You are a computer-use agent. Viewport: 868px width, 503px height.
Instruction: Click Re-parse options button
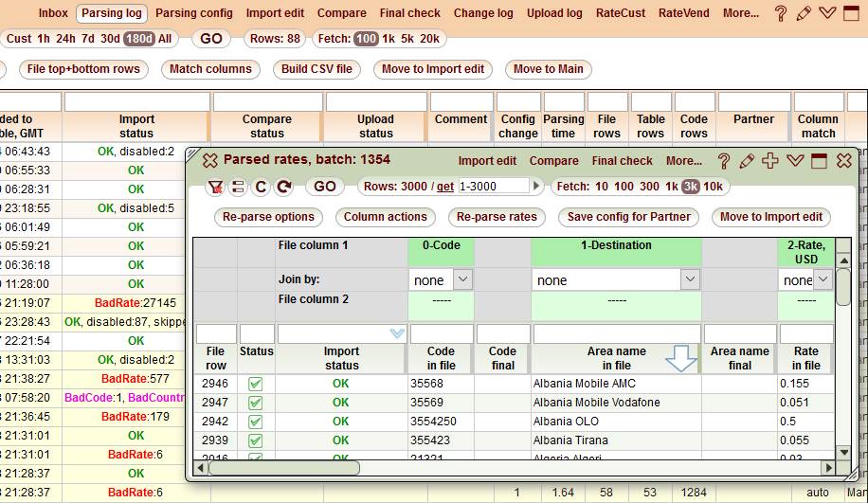(268, 217)
